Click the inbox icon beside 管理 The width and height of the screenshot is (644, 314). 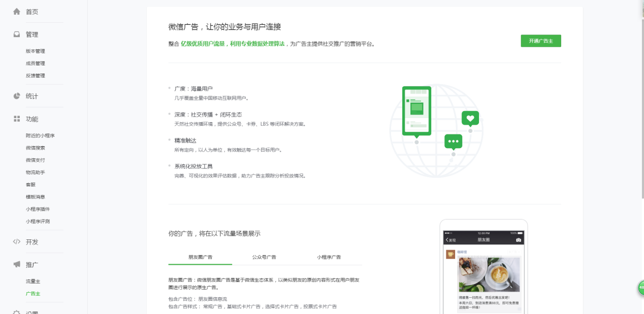[x=17, y=34]
